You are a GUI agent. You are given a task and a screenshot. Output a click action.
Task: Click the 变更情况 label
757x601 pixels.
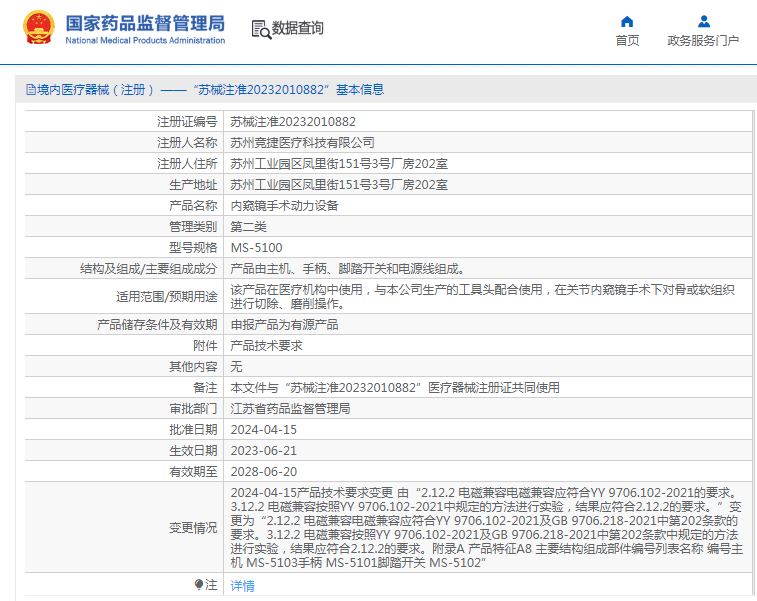193,528
